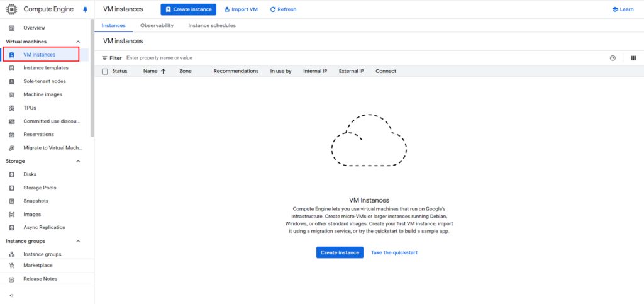
Task: Open Instance templates in the sidebar
Action: (x=45, y=68)
